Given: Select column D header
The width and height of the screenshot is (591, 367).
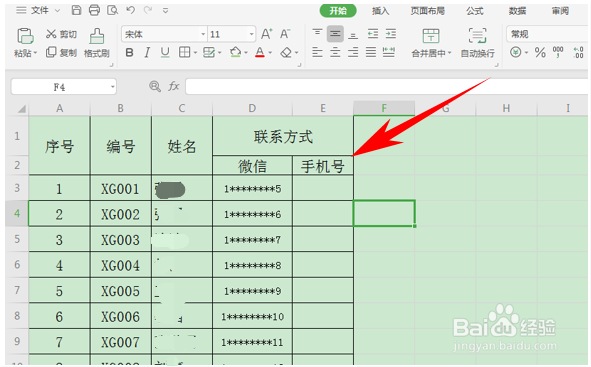Looking at the screenshot, I should (252, 109).
